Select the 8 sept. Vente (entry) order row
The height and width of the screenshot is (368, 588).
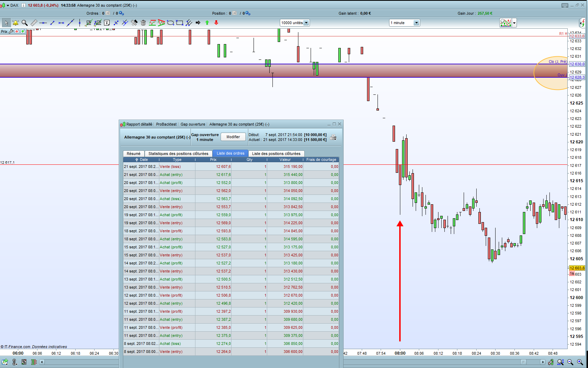tap(231, 352)
